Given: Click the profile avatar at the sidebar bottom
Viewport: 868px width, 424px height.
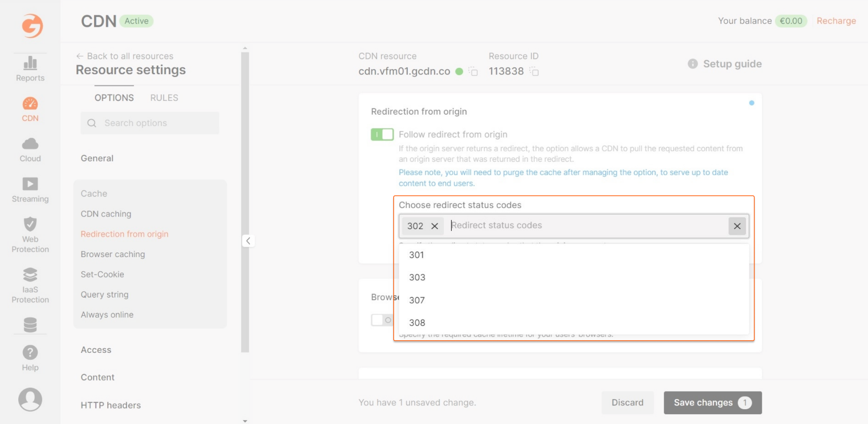Looking at the screenshot, I should click(x=30, y=399).
